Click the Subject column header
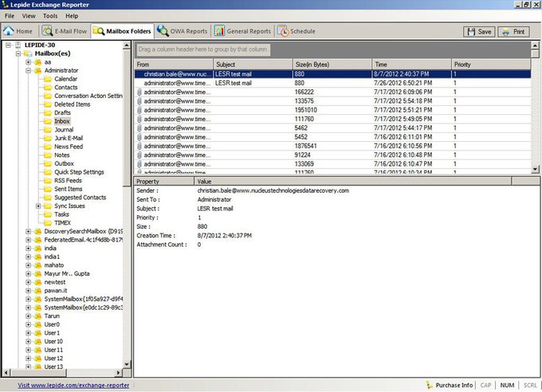This screenshot has width=542, height=392. pyautogui.click(x=253, y=65)
